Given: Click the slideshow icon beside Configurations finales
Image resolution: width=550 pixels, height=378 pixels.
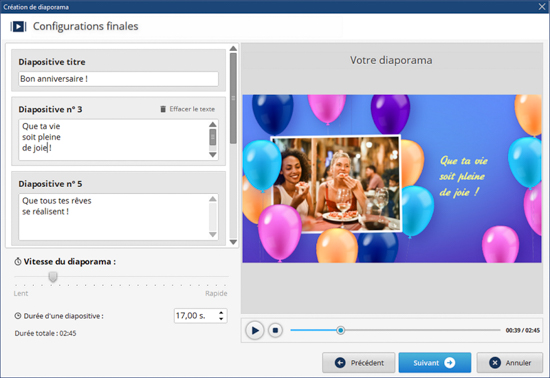Looking at the screenshot, I should click(x=18, y=26).
